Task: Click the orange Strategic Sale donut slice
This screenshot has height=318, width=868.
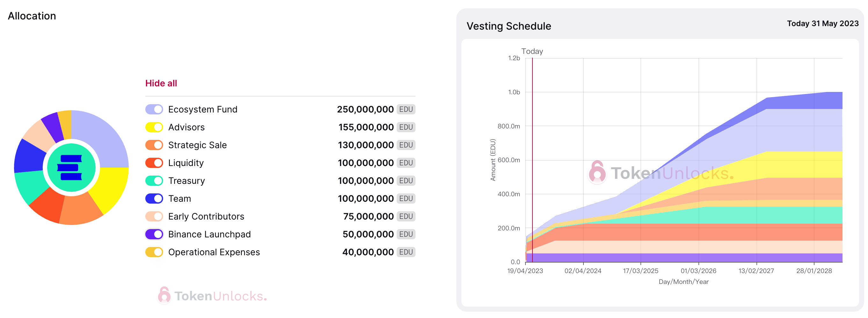Action: pos(81,210)
